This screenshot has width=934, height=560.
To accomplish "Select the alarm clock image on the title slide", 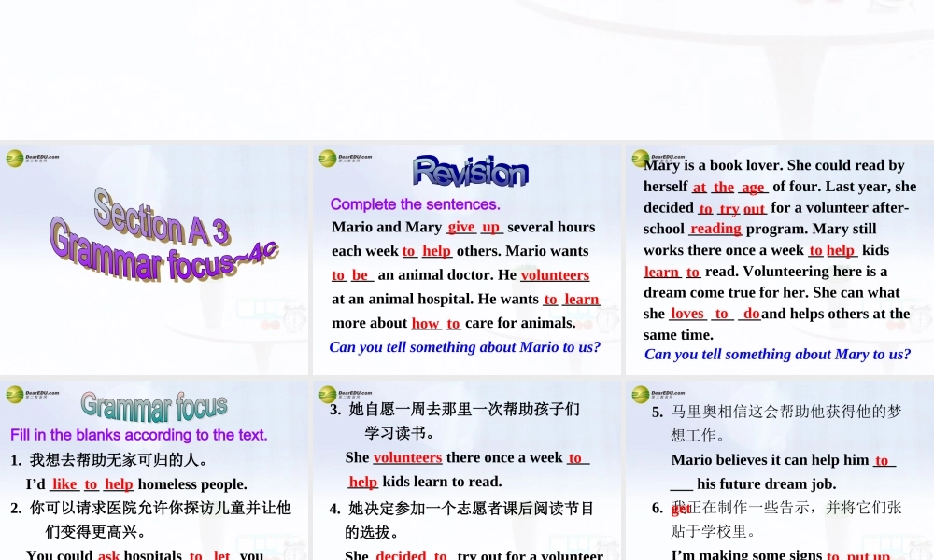I will coord(294,320).
